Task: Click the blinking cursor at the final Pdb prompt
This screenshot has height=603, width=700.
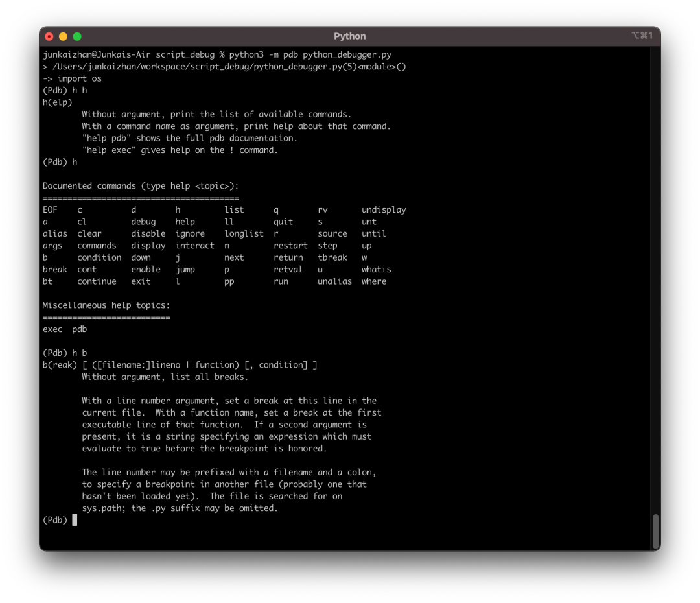Action: point(75,520)
